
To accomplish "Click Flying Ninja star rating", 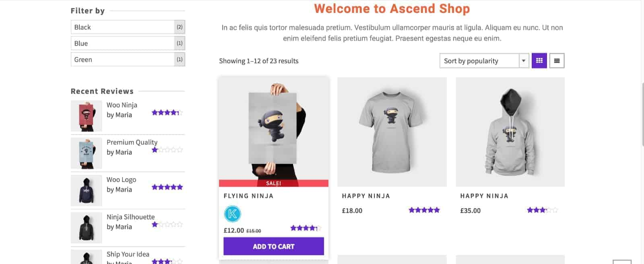I will (x=305, y=228).
